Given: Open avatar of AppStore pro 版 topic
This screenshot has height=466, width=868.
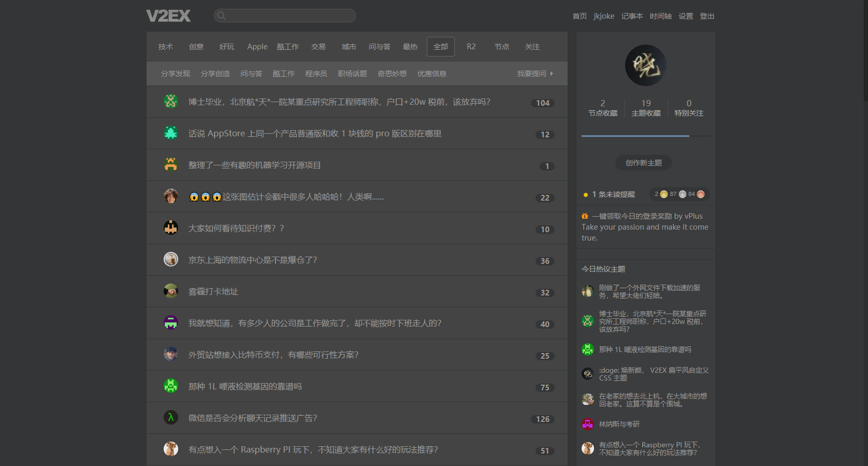Looking at the screenshot, I should (x=171, y=133).
